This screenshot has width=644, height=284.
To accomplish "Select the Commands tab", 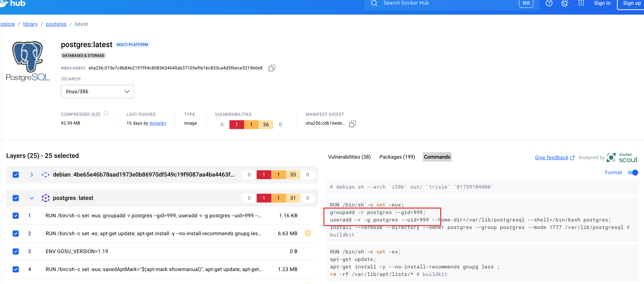I will click(437, 157).
